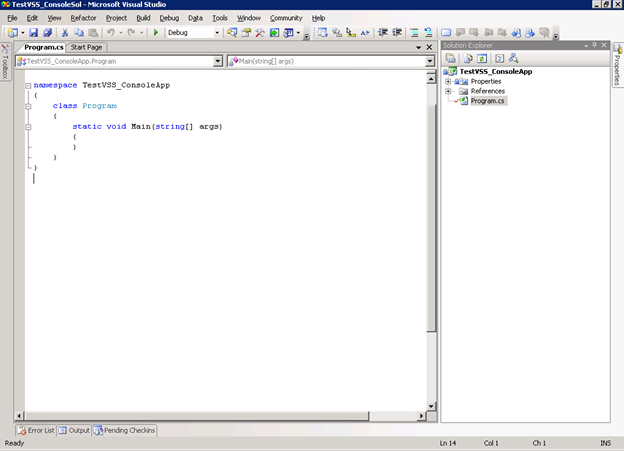
Task: Click the Display Word Completion icon
Action: (x=365, y=33)
